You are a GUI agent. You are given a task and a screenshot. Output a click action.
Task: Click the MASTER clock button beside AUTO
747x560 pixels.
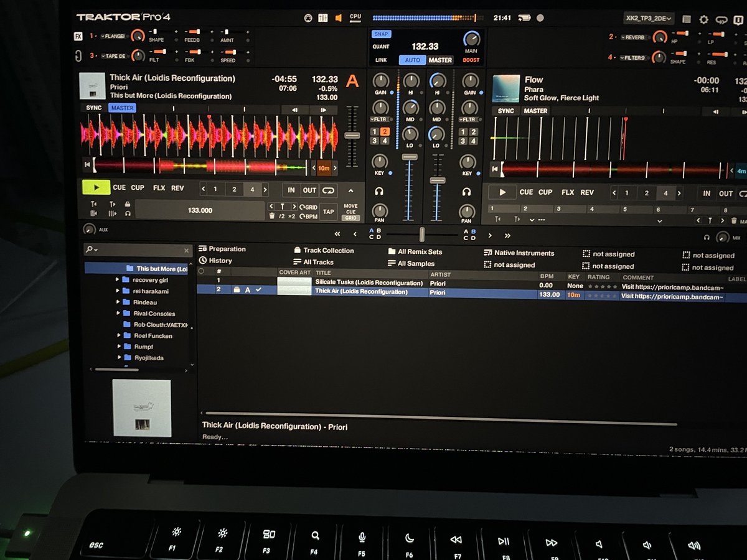click(x=440, y=60)
